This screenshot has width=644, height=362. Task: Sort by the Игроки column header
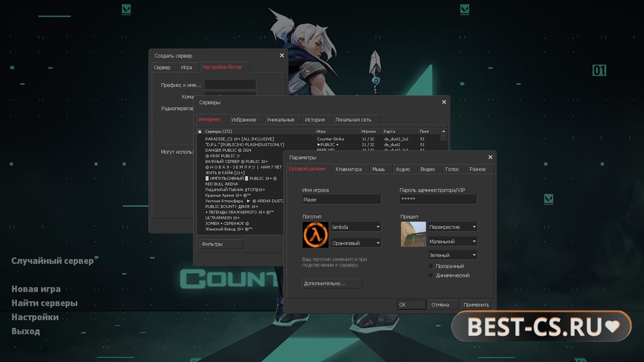tap(370, 131)
